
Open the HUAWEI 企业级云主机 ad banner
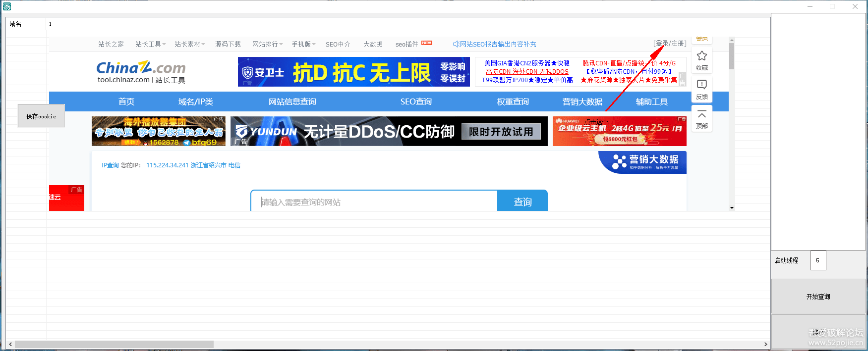(x=620, y=131)
